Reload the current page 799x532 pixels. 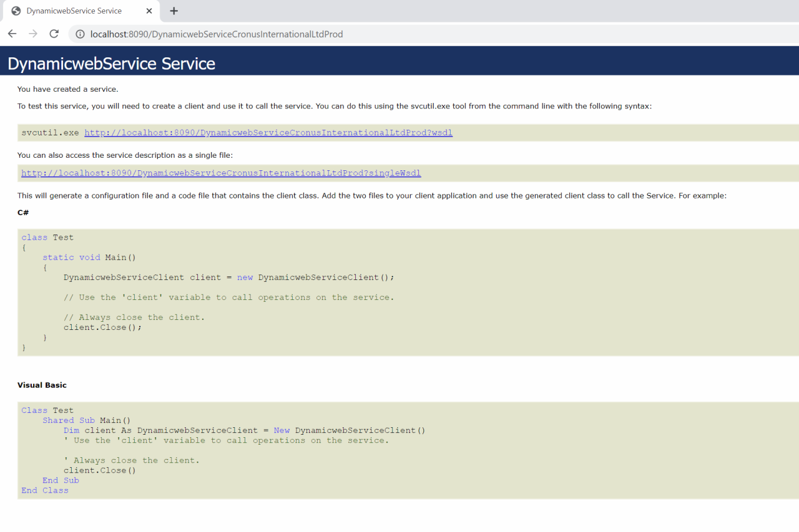[54, 34]
